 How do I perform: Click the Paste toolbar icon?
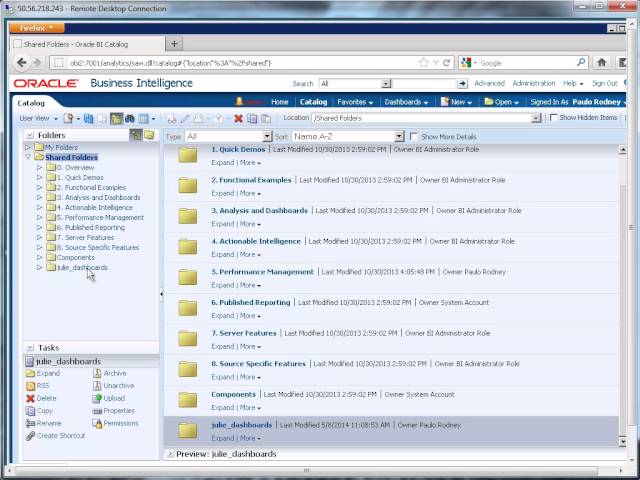pyautogui.click(x=266, y=118)
